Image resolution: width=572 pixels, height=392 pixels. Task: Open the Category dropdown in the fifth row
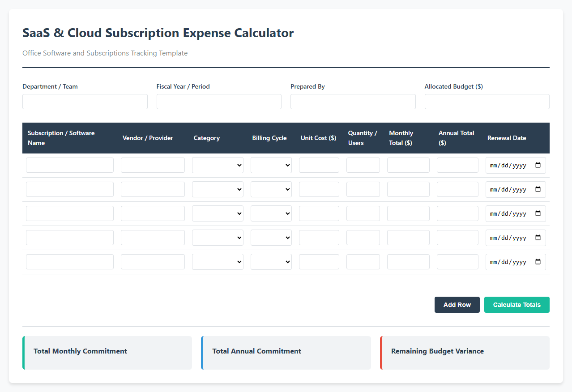pyautogui.click(x=218, y=262)
